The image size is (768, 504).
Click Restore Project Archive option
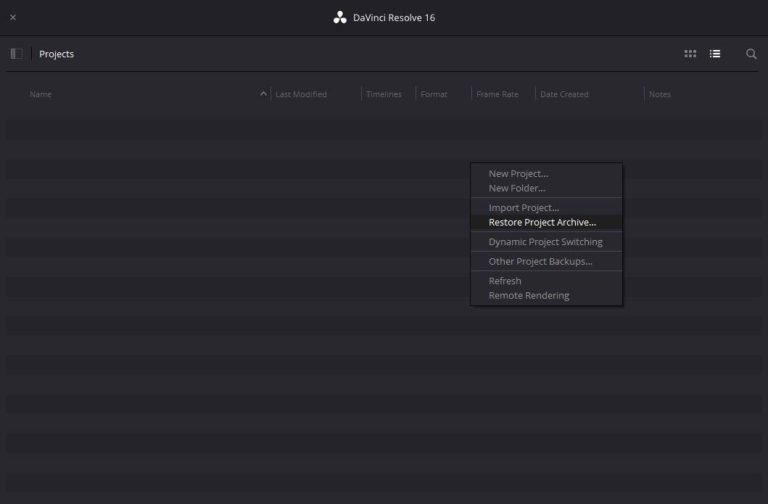coord(541,222)
